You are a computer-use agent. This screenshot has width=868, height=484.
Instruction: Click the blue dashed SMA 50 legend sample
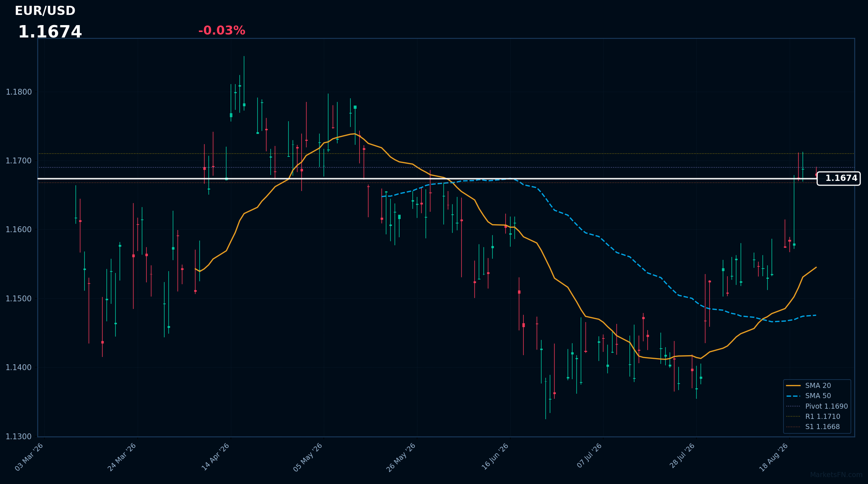click(793, 396)
